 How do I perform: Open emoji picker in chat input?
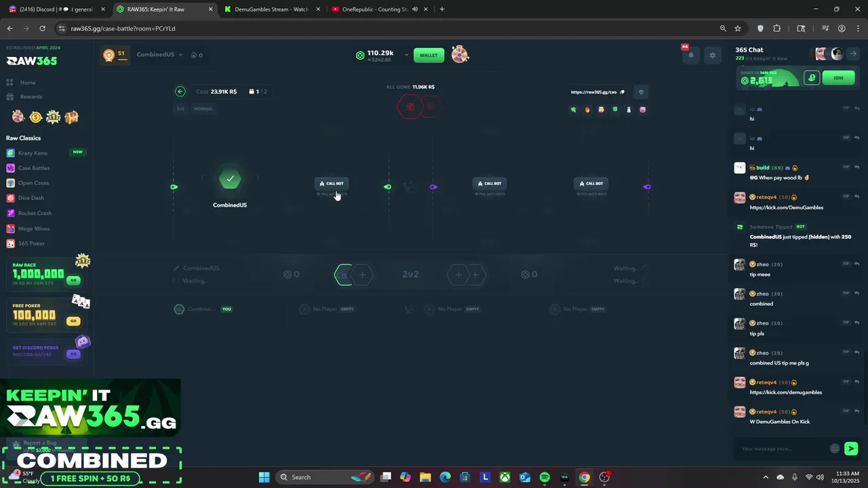(x=835, y=449)
